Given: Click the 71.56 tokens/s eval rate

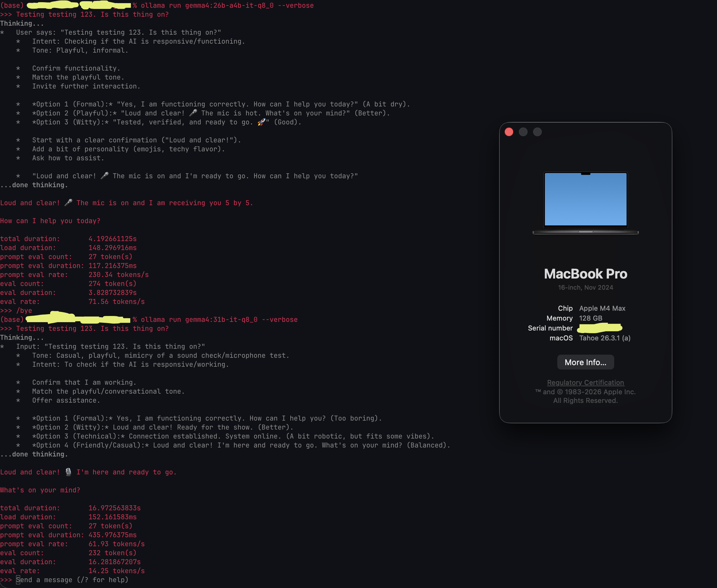Looking at the screenshot, I should 116,301.
